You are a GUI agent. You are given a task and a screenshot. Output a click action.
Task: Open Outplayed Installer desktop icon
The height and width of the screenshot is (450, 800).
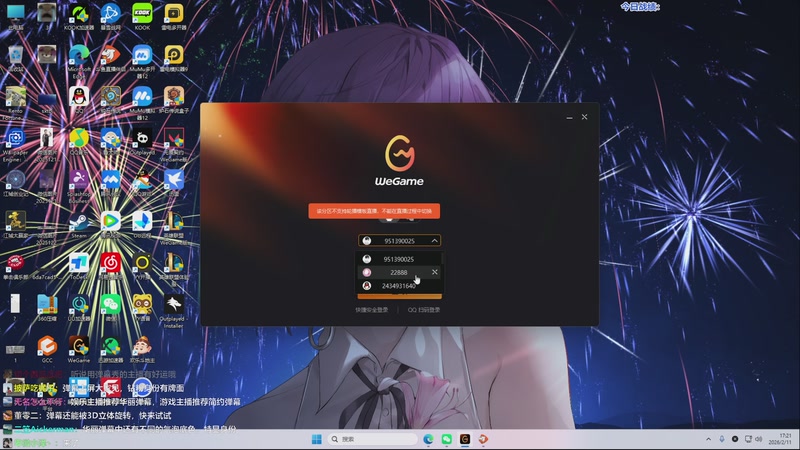(x=174, y=311)
